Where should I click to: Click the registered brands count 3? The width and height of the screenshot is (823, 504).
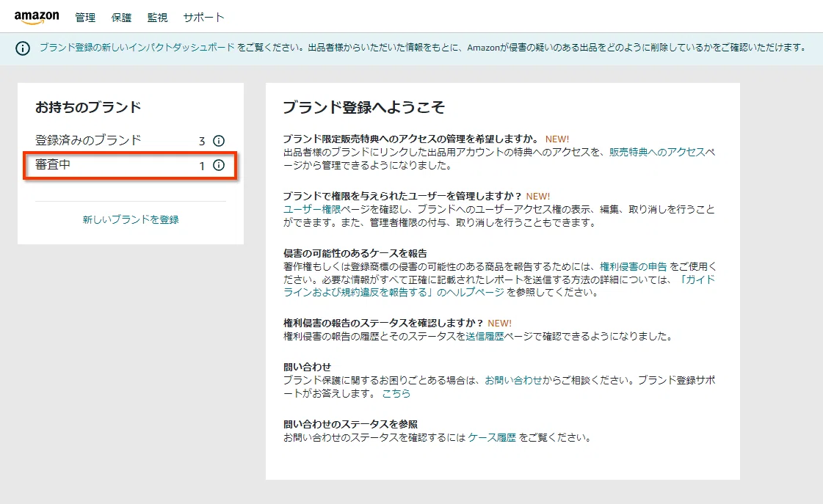(202, 141)
